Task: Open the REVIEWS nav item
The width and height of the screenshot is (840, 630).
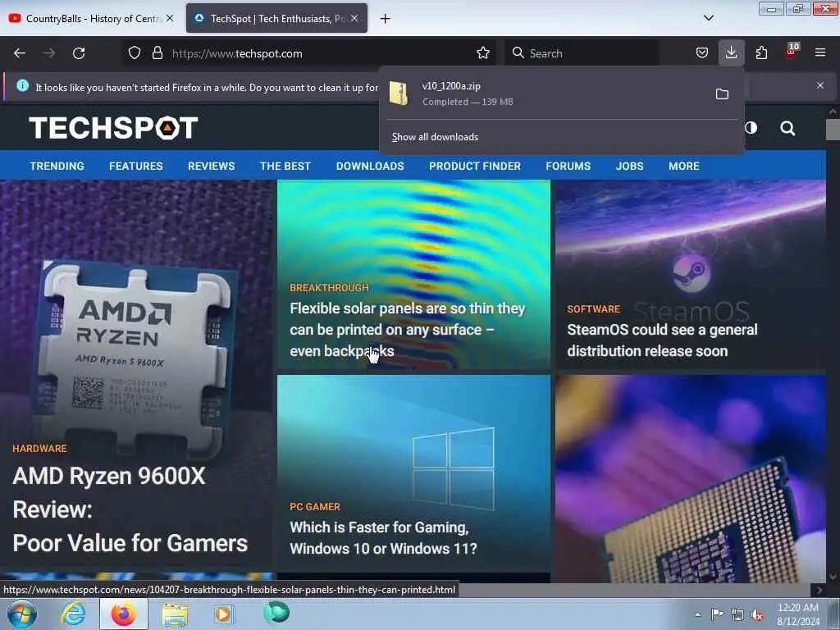Action: click(211, 166)
